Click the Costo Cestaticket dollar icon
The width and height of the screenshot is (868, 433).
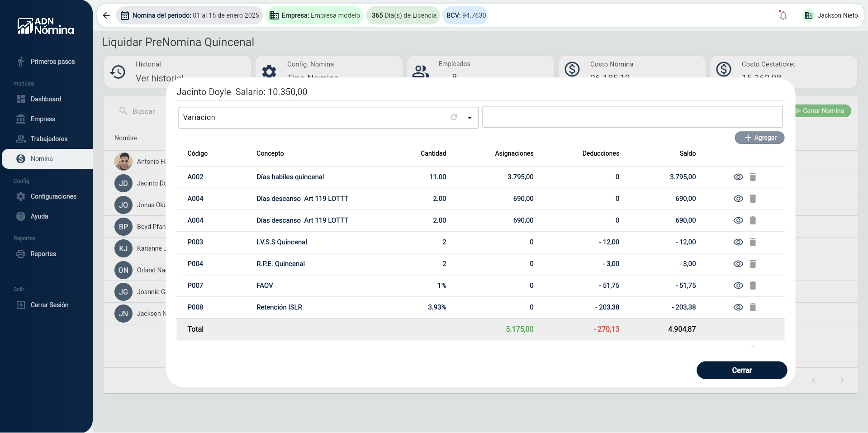(x=724, y=69)
